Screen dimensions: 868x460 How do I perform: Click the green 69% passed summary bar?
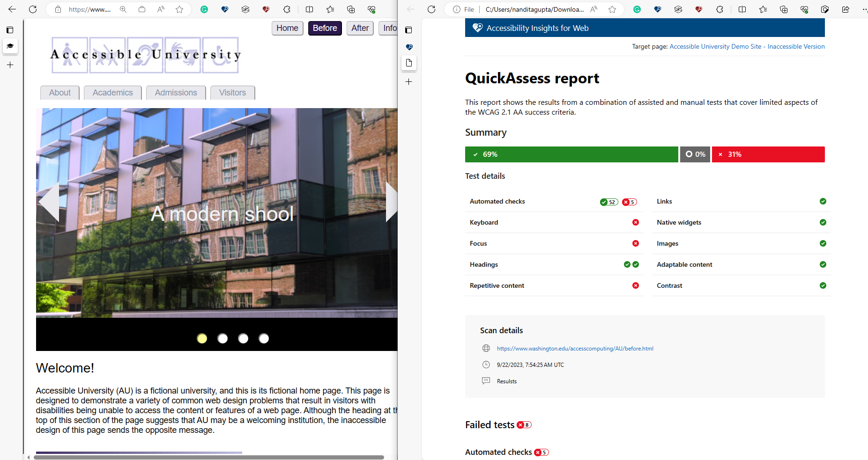(x=571, y=154)
